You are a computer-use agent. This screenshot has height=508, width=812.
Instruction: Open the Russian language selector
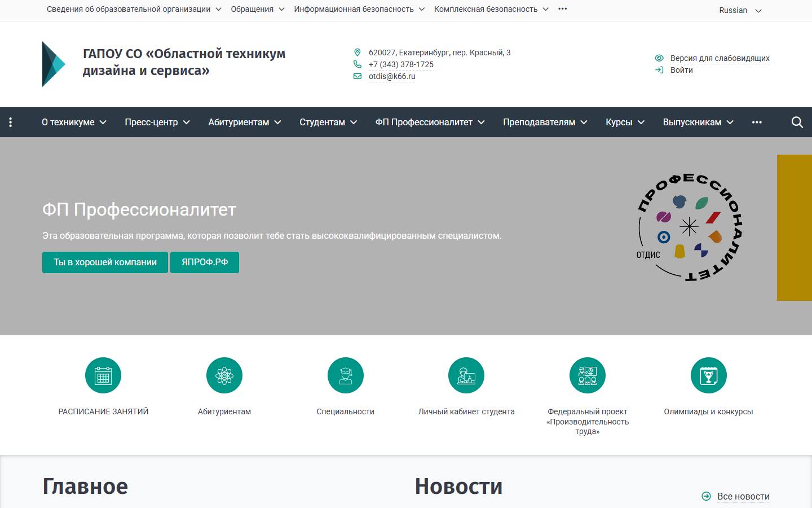740,10
